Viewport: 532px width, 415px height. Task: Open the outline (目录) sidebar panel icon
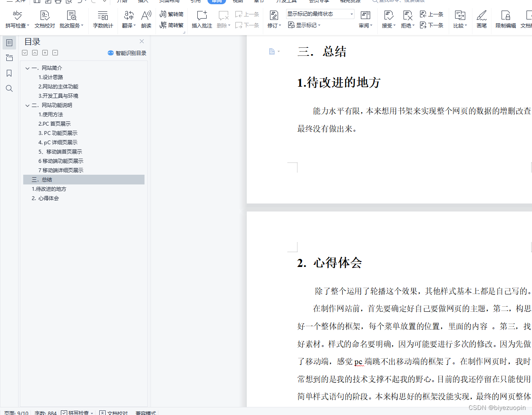click(x=9, y=43)
